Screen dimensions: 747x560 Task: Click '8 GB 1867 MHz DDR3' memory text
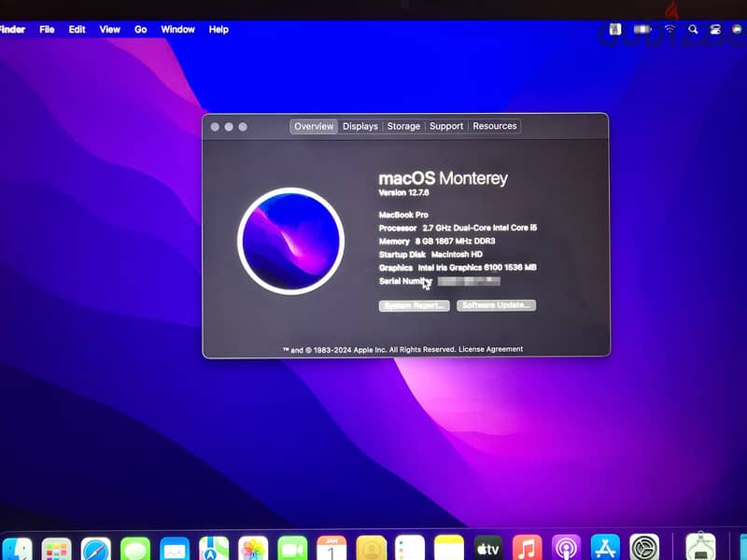[455, 241]
